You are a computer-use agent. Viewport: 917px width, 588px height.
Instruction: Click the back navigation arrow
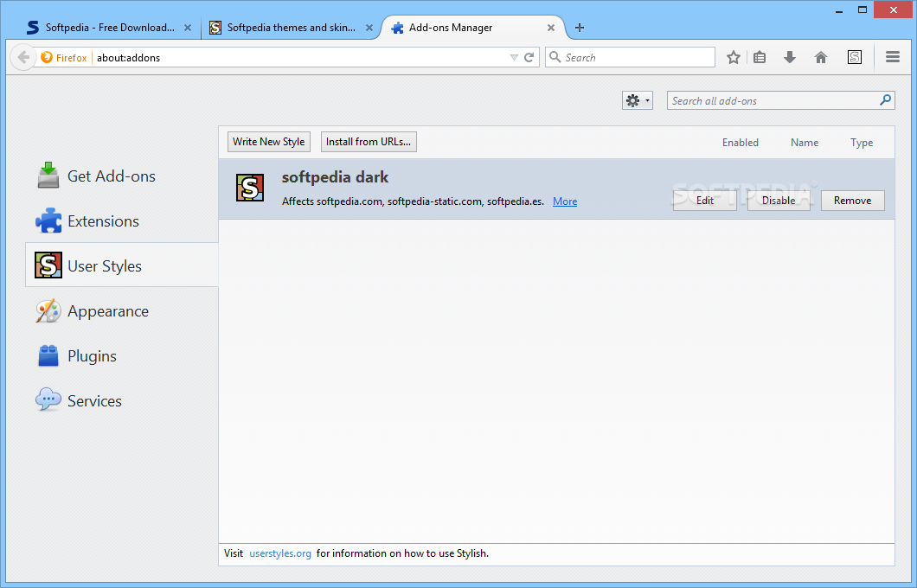pyautogui.click(x=23, y=57)
